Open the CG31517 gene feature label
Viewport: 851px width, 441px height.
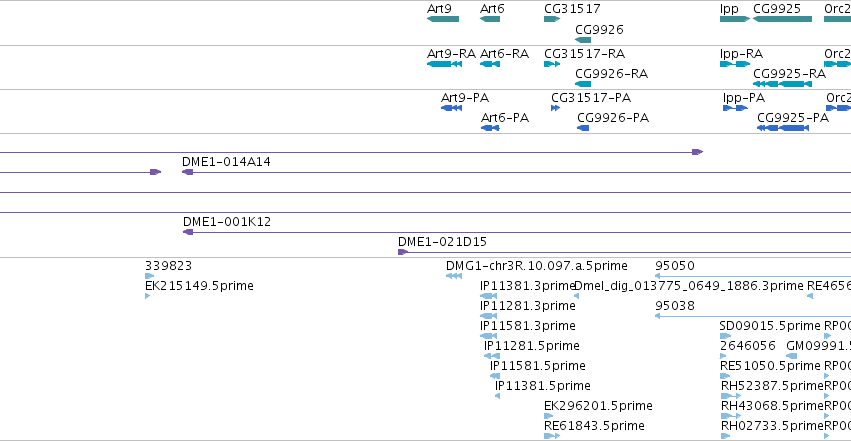(x=572, y=9)
